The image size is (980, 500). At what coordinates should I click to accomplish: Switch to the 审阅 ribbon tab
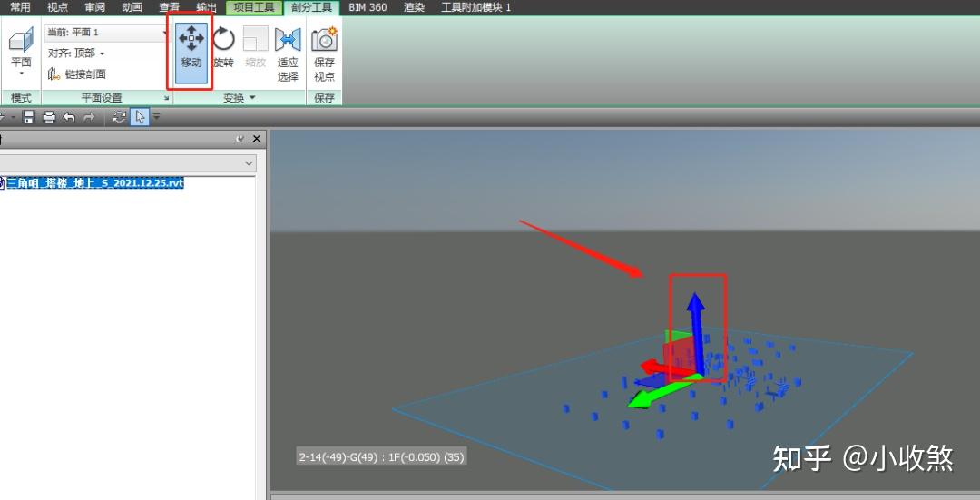click(x=95, y=7)
